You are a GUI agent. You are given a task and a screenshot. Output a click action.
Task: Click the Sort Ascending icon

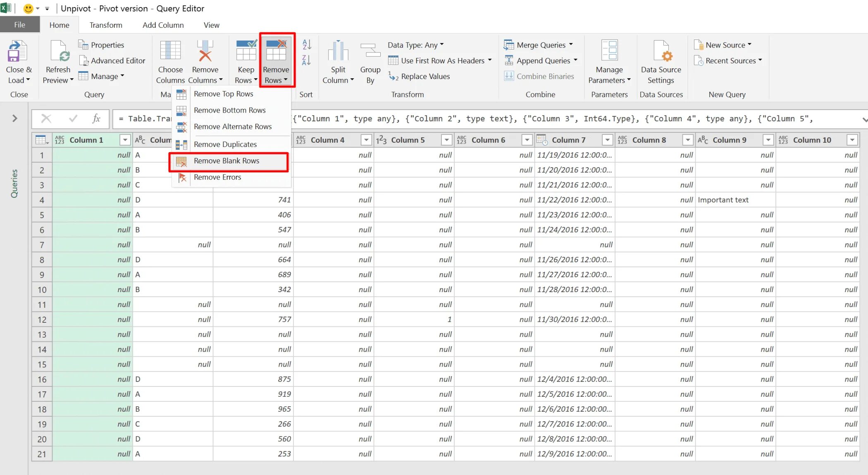click(x=307, y=44)
